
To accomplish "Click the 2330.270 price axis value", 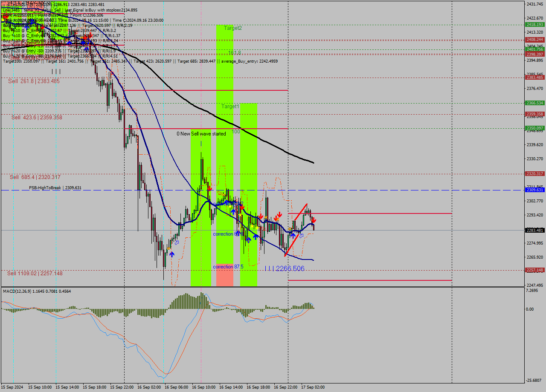I will pos(535,159).
